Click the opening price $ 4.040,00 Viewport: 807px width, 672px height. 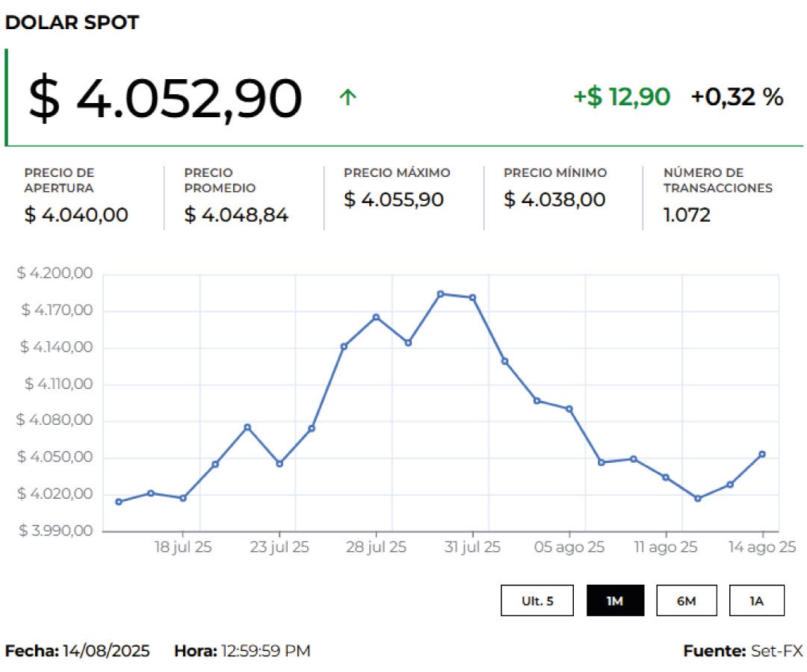tap(76, 215)
